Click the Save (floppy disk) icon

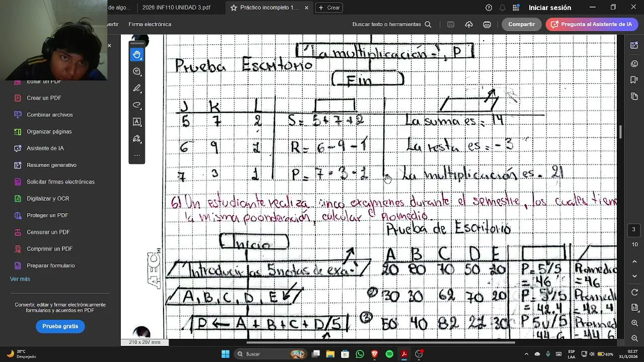[x=451, y=24]
